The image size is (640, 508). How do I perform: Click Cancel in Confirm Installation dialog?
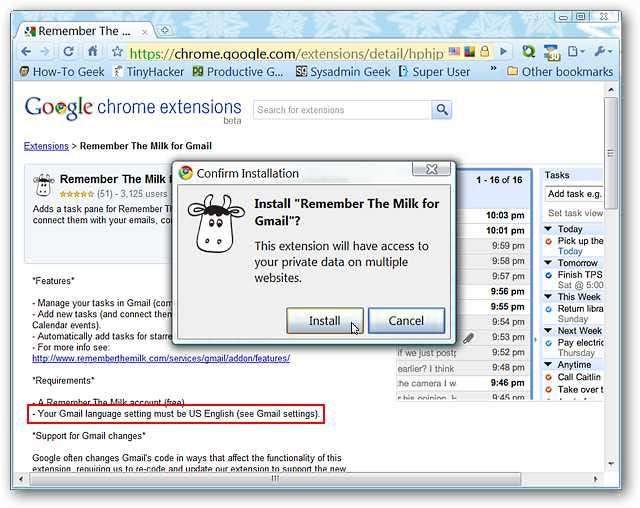coord(406,321)
